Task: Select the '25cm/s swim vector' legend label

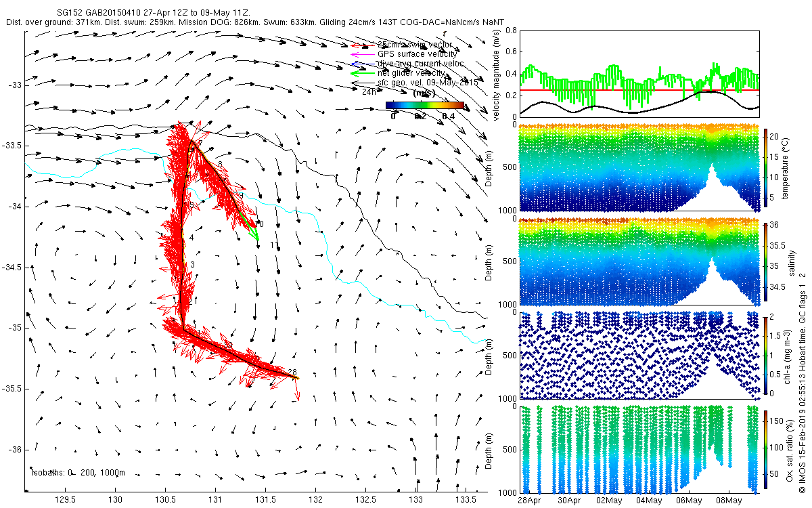Action: (x=415, y=45)
